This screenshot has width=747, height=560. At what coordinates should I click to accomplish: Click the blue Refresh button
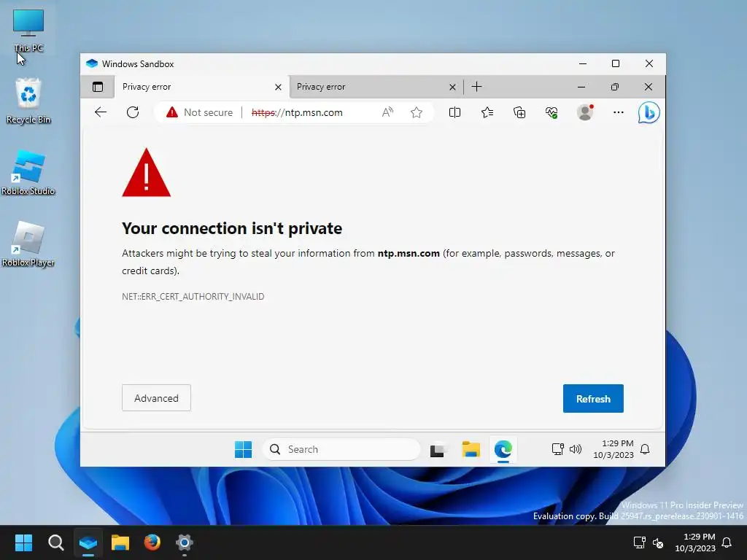(x=593, y=399)
